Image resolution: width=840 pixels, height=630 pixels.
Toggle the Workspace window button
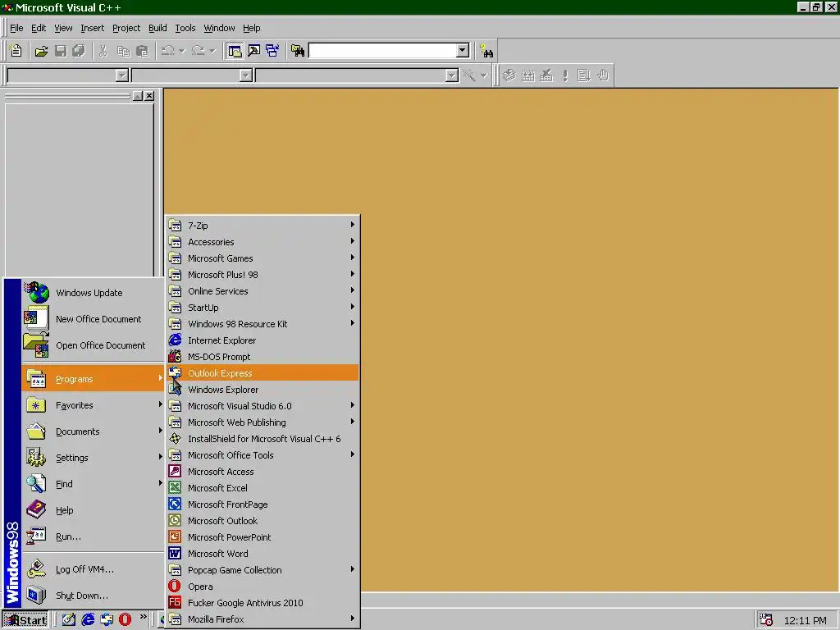(x=235, y=51)
